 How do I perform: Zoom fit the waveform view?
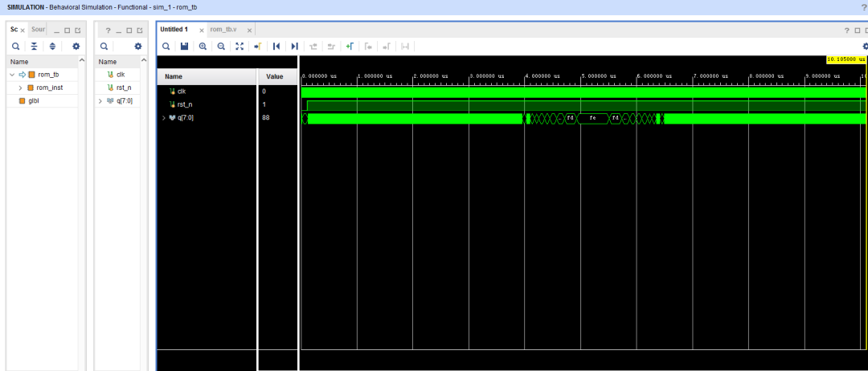pyautogui.click(x=240, y=47)
